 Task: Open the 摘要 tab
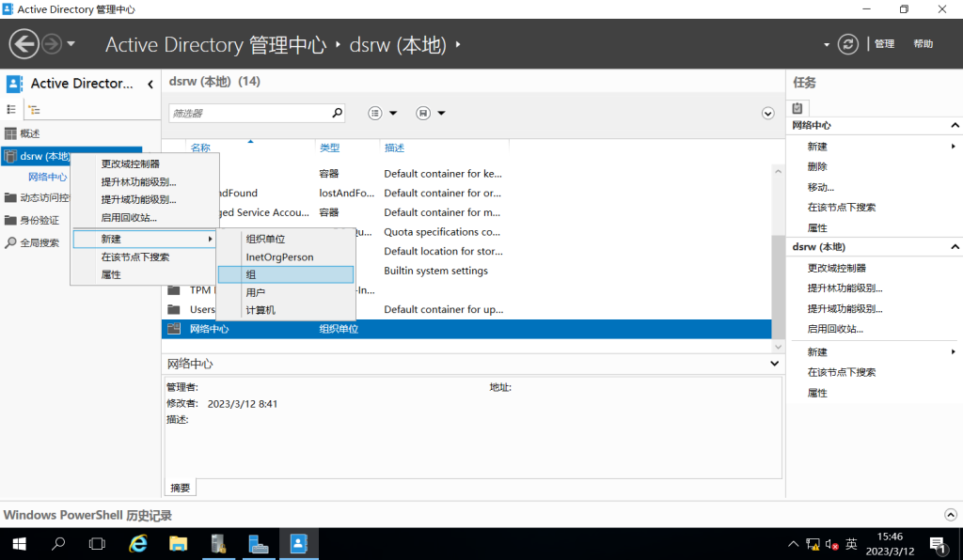pyautogui.click(x=180, y=488)
